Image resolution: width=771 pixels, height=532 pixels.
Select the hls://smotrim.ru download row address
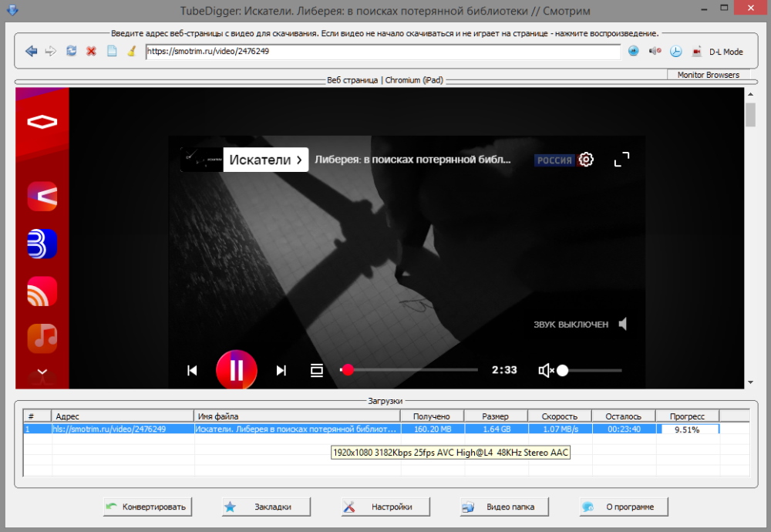123,429
